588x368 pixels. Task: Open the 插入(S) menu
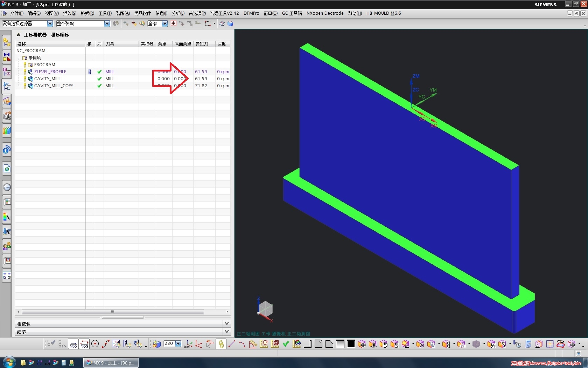[x=70, y=13]
